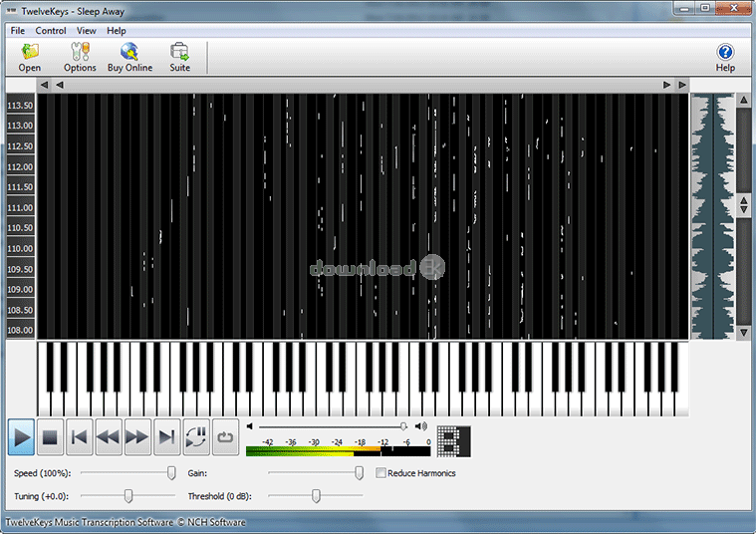Click the volume mute speaker icon
This screenshot has width=756, height=534.
coord(249,426)
